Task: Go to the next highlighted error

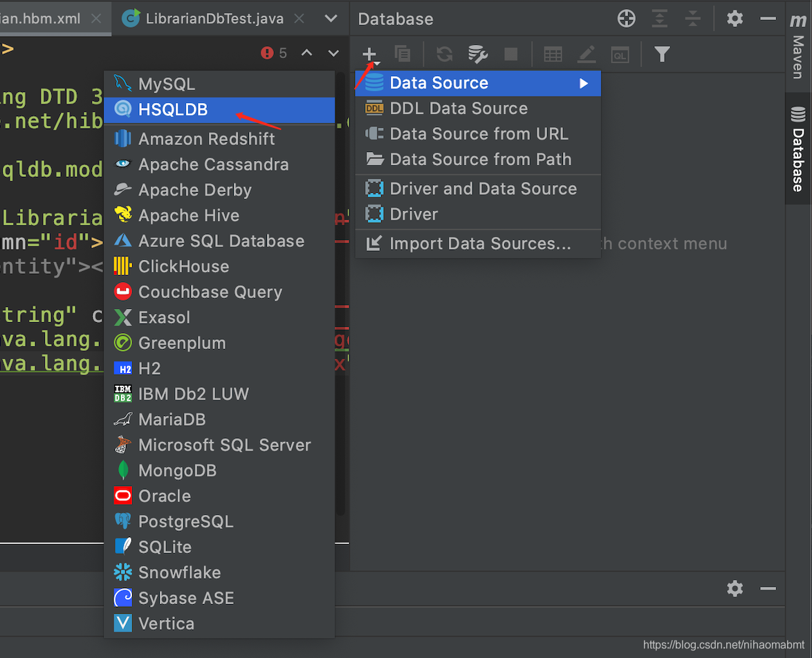Action: [x=333, y=53]
